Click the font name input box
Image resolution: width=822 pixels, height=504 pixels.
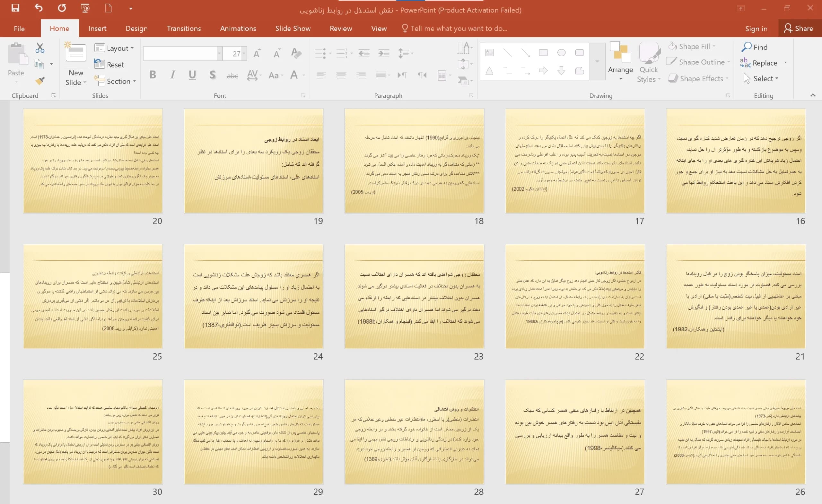click(x=180, y=53)
